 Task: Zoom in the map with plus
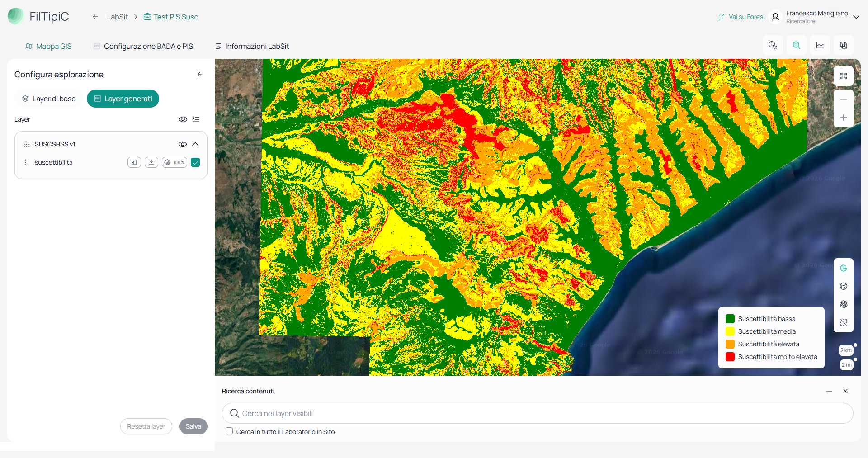pyautogui.click(x=844, y=118)
